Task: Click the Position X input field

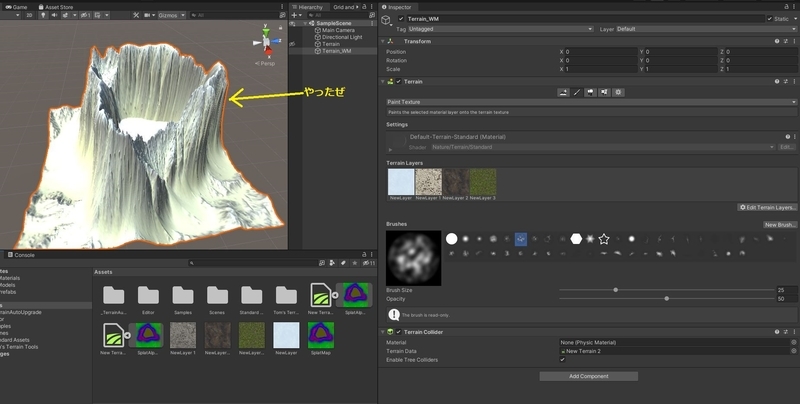Action: point(600,52)
